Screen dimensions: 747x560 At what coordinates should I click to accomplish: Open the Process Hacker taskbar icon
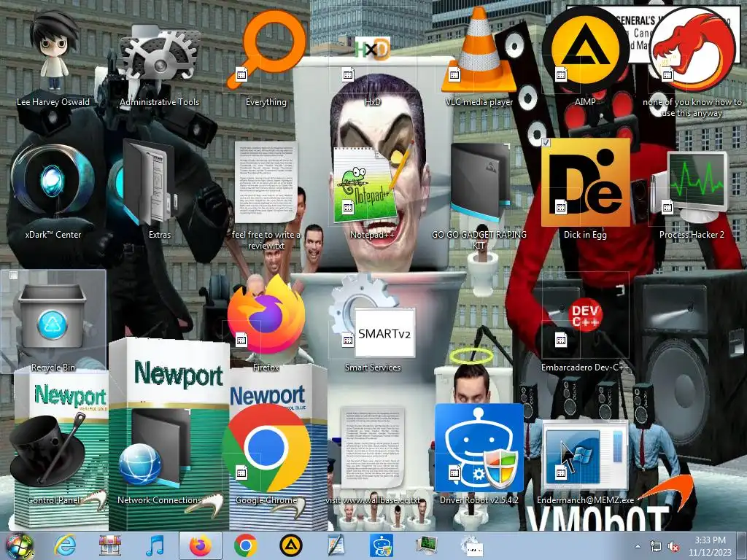[427, 545]
